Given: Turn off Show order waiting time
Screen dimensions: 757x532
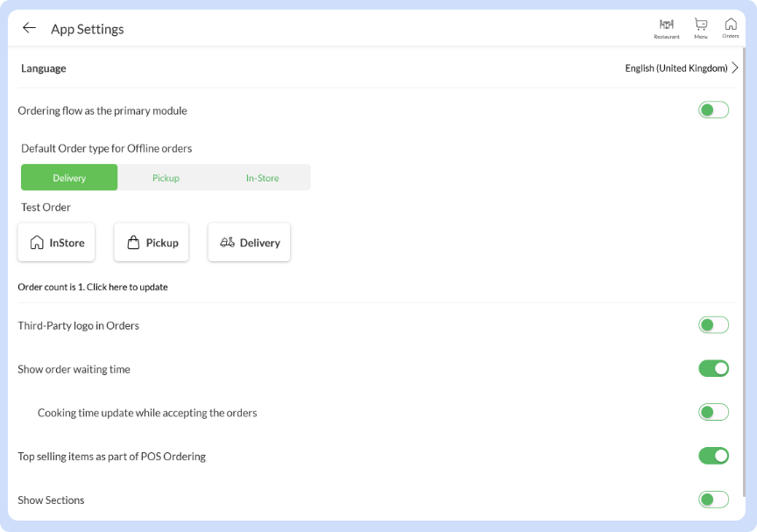Looking at the screenshot, I should [x=713, y=368].
